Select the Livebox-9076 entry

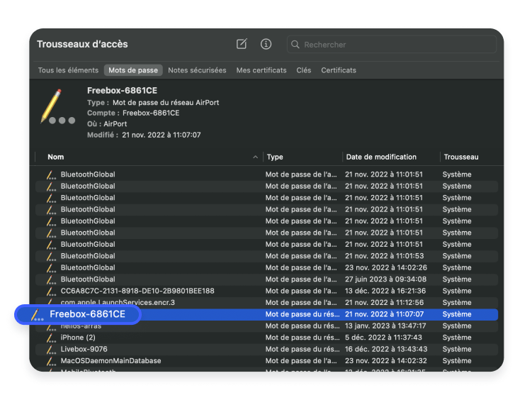coord(266,349)
